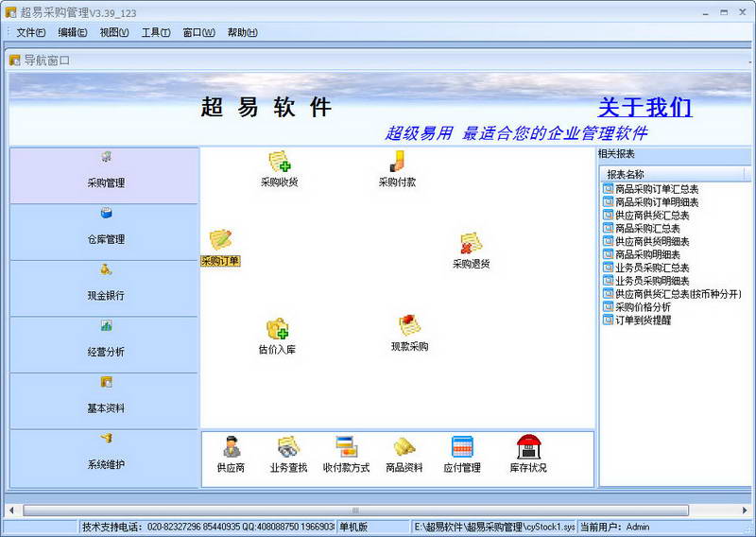The image size is (756, 537).
Task: Select the 采购管理 sidebar module
Action: tap(104, 176)
